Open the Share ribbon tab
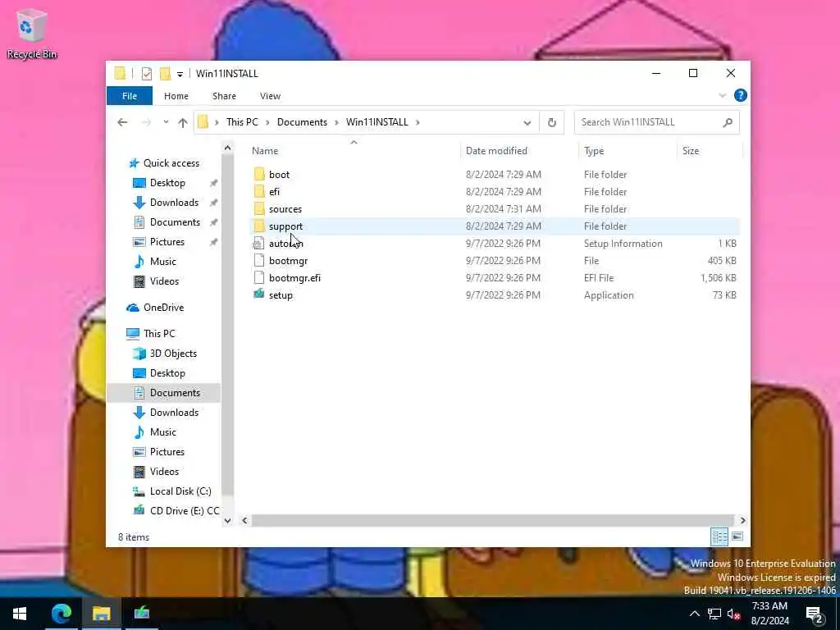Viewport: 840px width, 630px height. (224, 96)
